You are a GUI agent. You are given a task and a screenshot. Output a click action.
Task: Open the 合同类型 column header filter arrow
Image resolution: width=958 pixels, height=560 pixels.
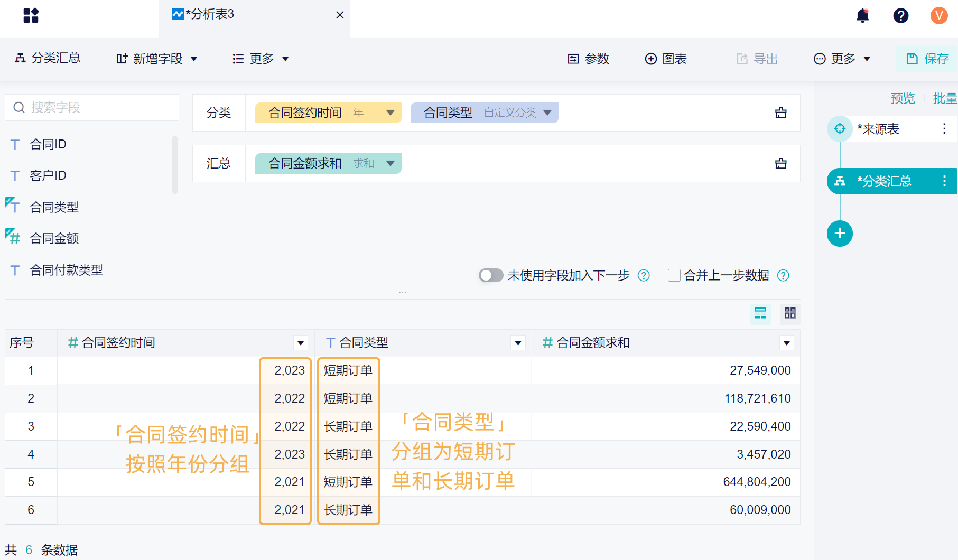pos(518,343)
